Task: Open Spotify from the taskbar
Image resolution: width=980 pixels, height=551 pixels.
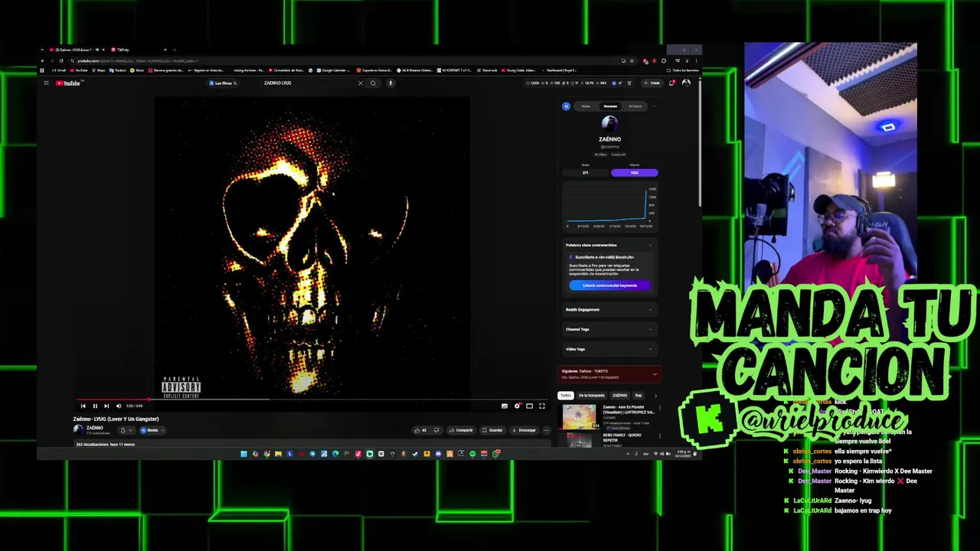Action: click(x=472, y=454)
